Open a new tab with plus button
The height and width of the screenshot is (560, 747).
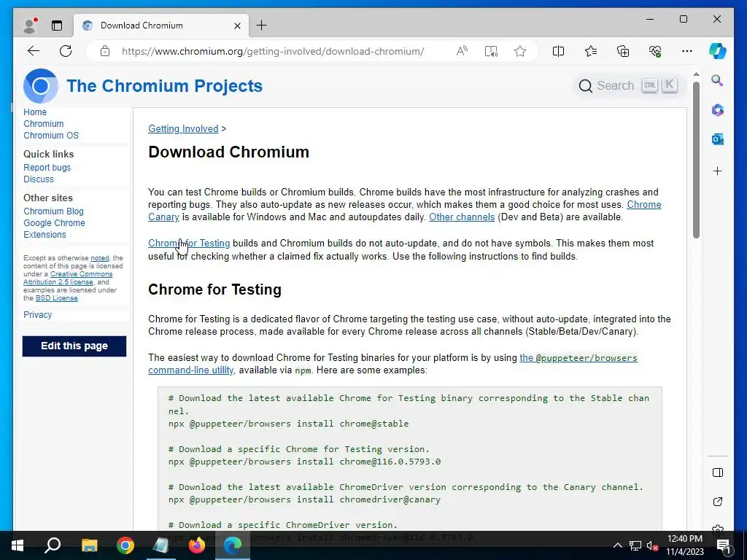click(262, 26)
